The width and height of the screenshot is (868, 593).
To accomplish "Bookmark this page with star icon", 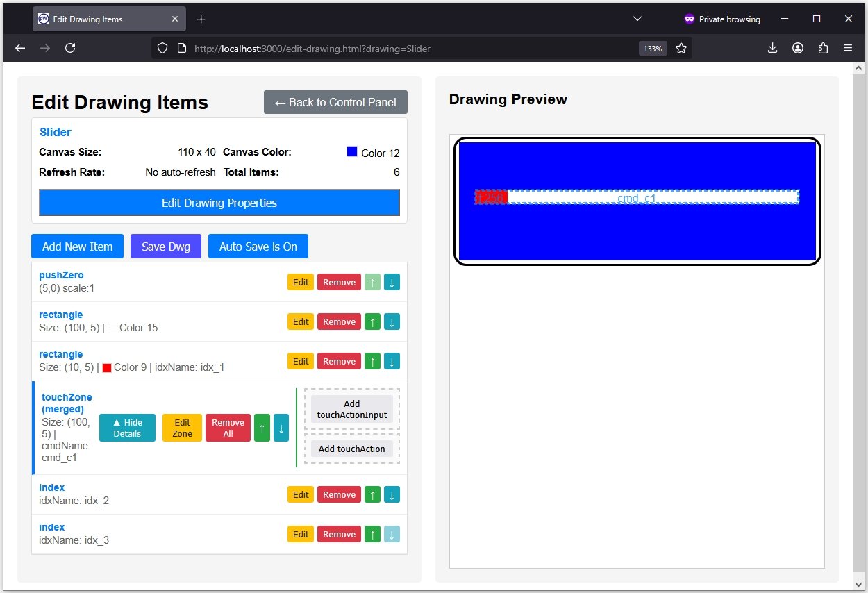I will (x=681, y=48).
